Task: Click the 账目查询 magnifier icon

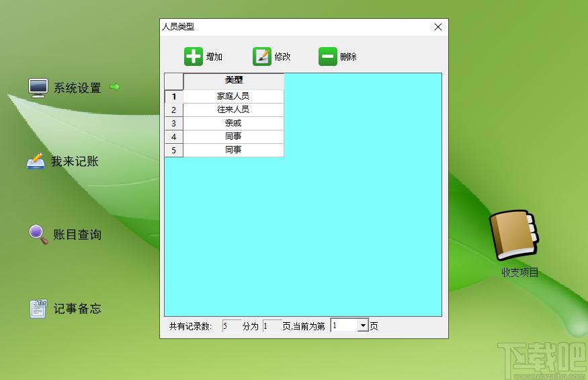Action: [38, 235]
